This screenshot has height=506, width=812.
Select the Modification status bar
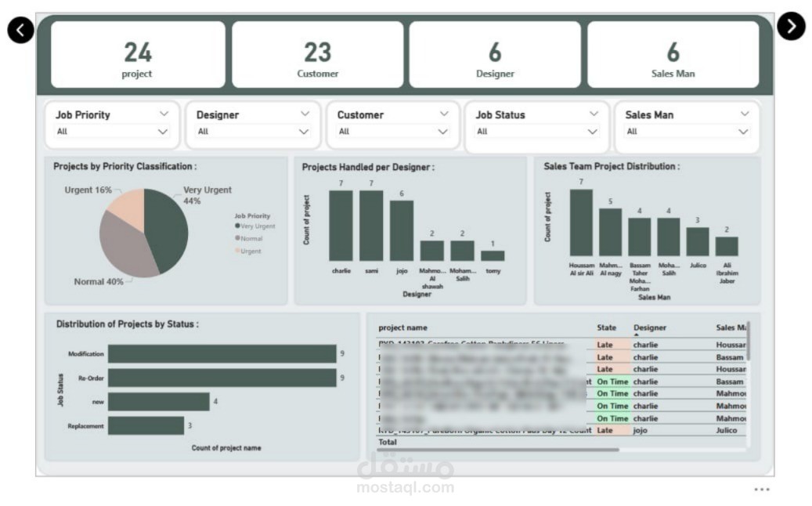click(222, 354)
